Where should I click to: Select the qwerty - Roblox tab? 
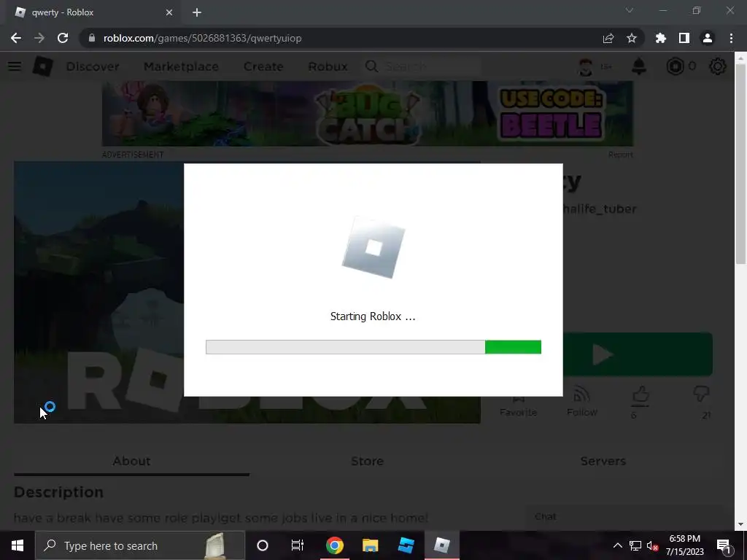[x=94, y=13]
